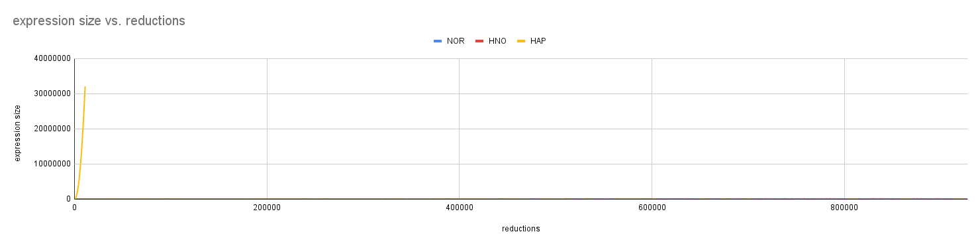The width and height of the screenshot is (980, 246).
Task: Click the yellow HAP legend color marker
Action: point(521,41)
